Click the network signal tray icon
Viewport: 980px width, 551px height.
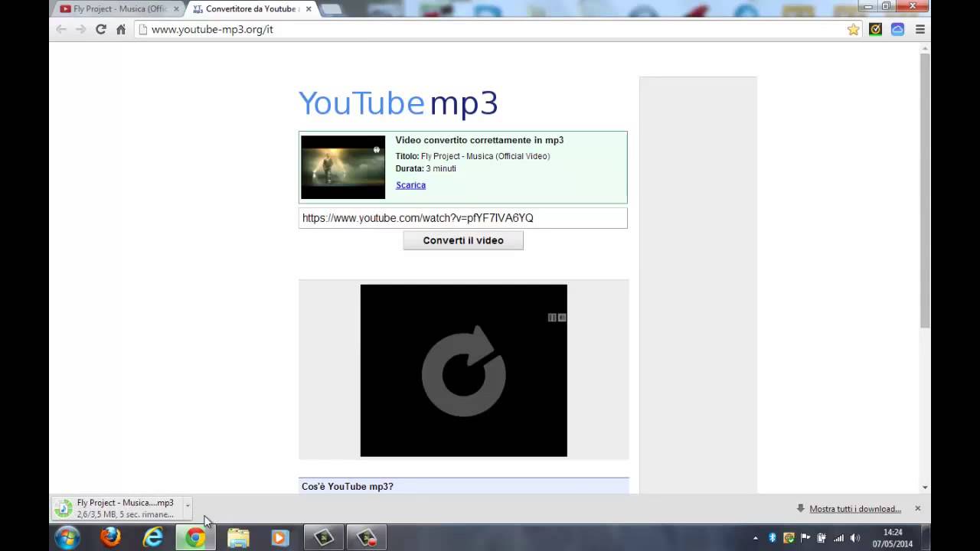coord(838,538)
